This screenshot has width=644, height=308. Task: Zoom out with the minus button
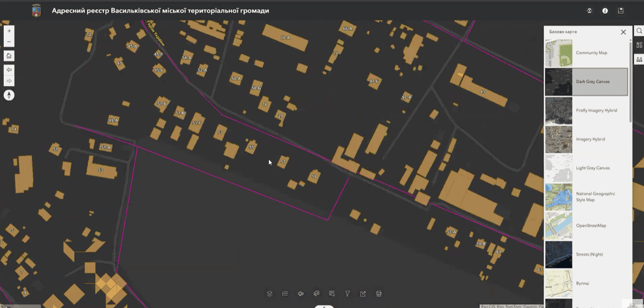coord(9,42)
